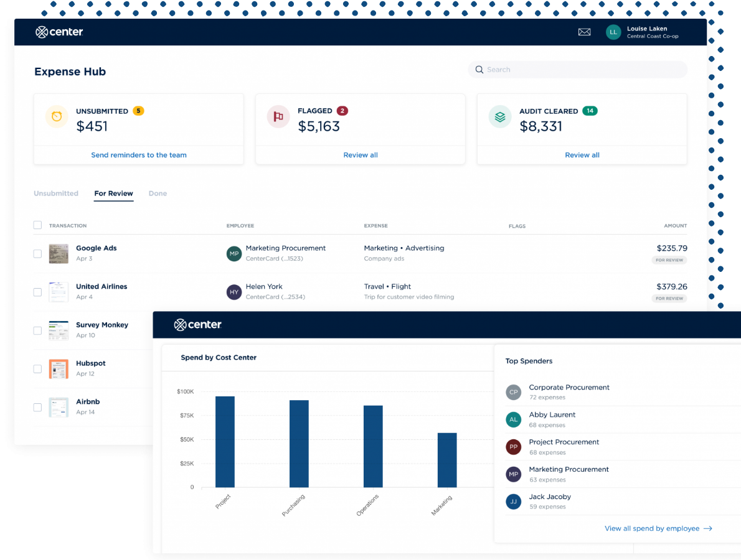Click the Flagged flag icon
Viewport: 741px width, 560px height.
click(x=278, y=116)
